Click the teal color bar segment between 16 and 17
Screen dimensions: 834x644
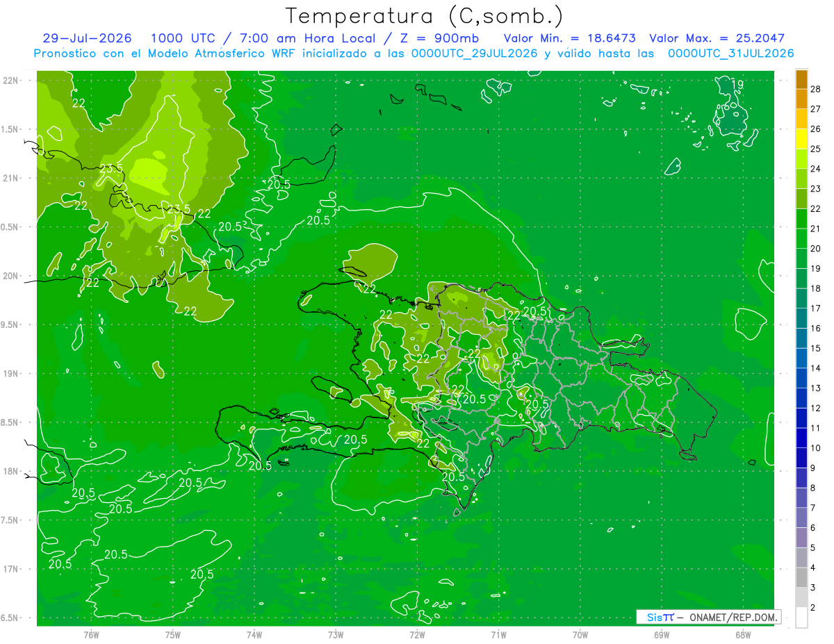(801, 319)
